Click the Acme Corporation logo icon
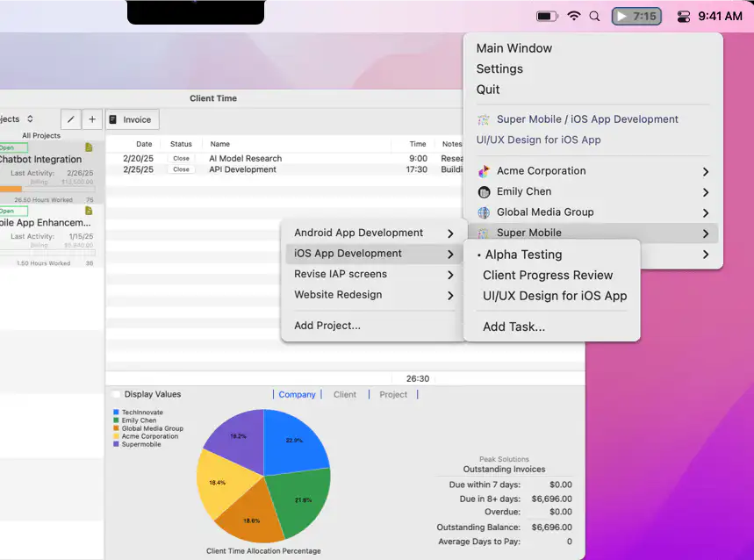The image size is (754, 560). click(484, 171)
